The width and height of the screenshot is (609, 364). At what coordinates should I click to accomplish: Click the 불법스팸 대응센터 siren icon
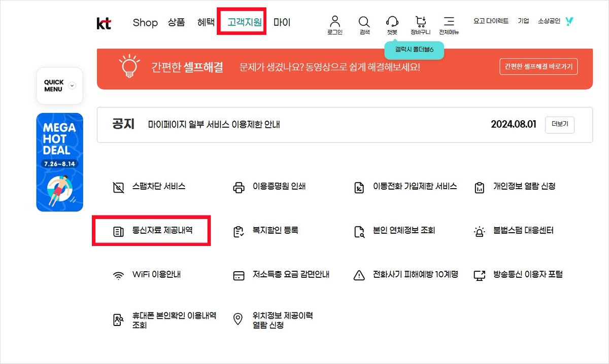point(479,232)
